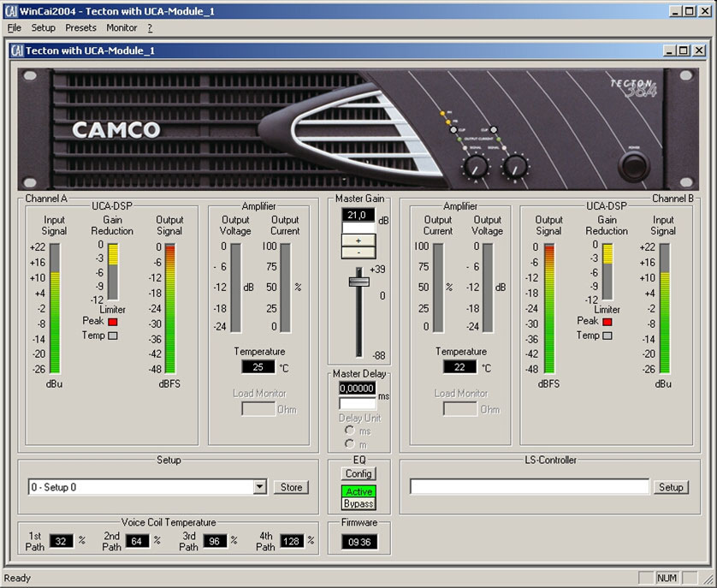Decrease master gain with the - button
The image size is (717, 588).
358,252
